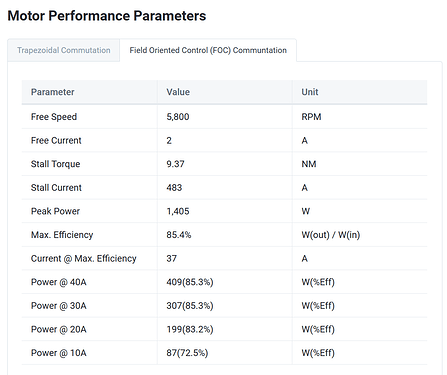The image size is (447, 375).
Task: Click the Stall Torque value 9.37
Action: tap(175, 164)
